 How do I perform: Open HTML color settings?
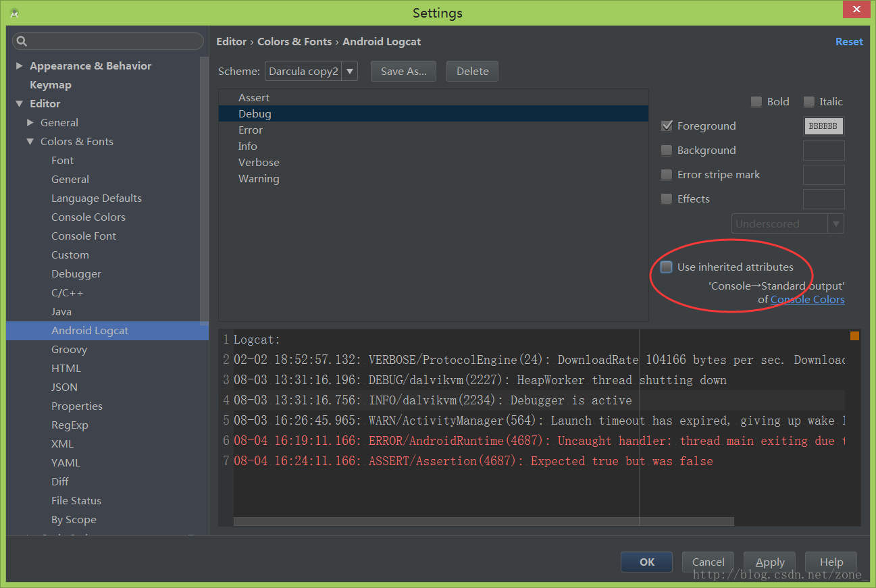click(x=66, y=369)
